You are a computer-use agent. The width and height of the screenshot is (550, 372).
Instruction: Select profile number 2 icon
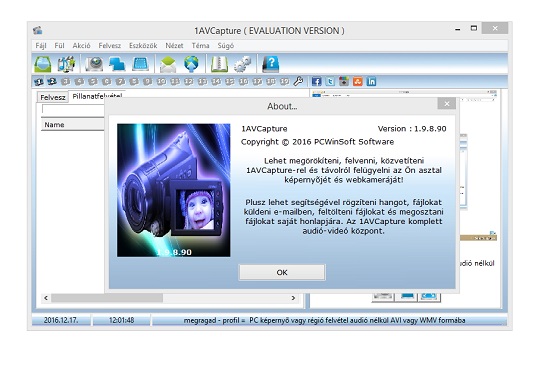52,82
